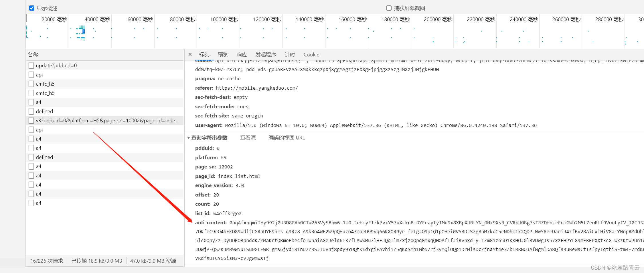This screenshot has height=273, width=644.
Task: Click the file icon of v3?pdduid=0 row
Action: pos(31,121)
